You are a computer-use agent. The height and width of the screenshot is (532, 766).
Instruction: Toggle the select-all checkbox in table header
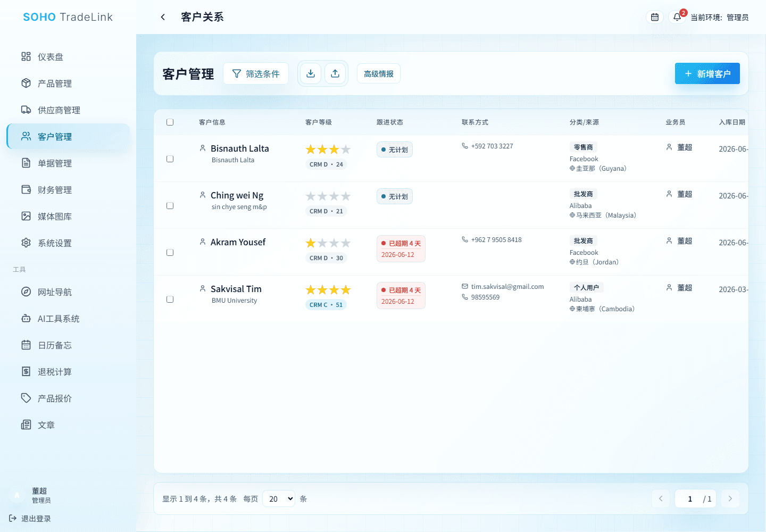point(170,122)
